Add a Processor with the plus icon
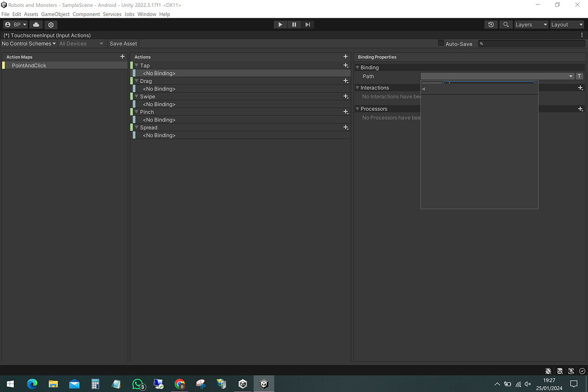588x392 pixels. [x=580, y=109]
